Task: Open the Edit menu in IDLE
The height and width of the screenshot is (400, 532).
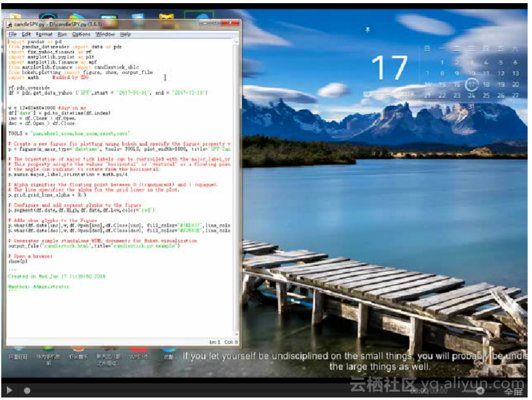Action: click(x=26, y=35)
